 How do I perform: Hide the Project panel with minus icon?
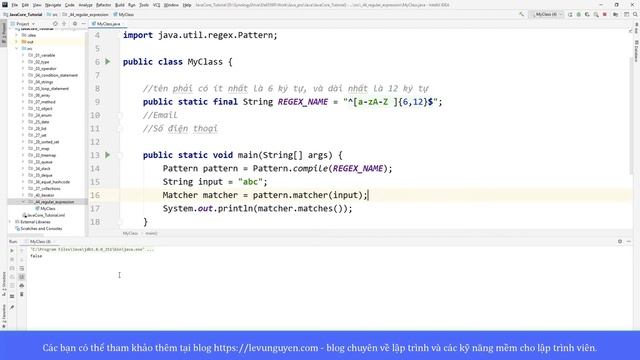83,24
